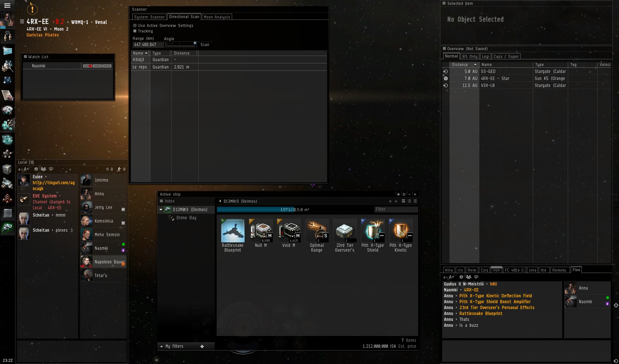Toggle Use Active Overview Settings checkbox
619x364 pixels.
135,25
